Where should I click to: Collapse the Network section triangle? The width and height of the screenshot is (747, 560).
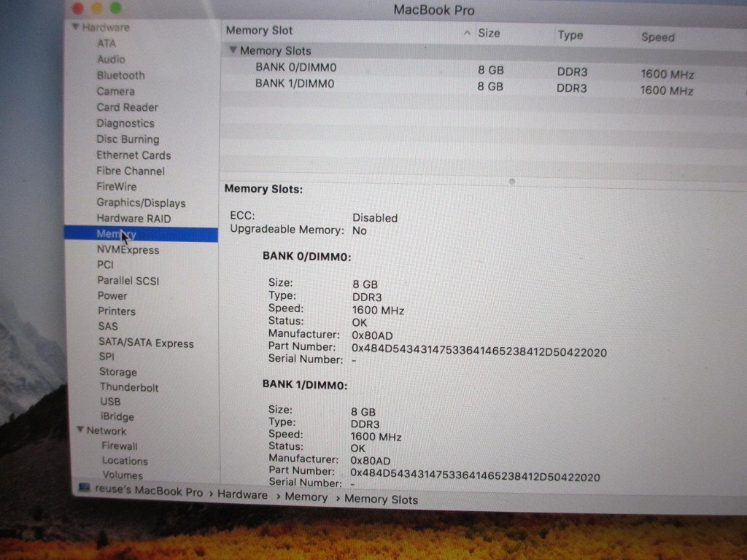pyautogui.click(x=80, y=429)
